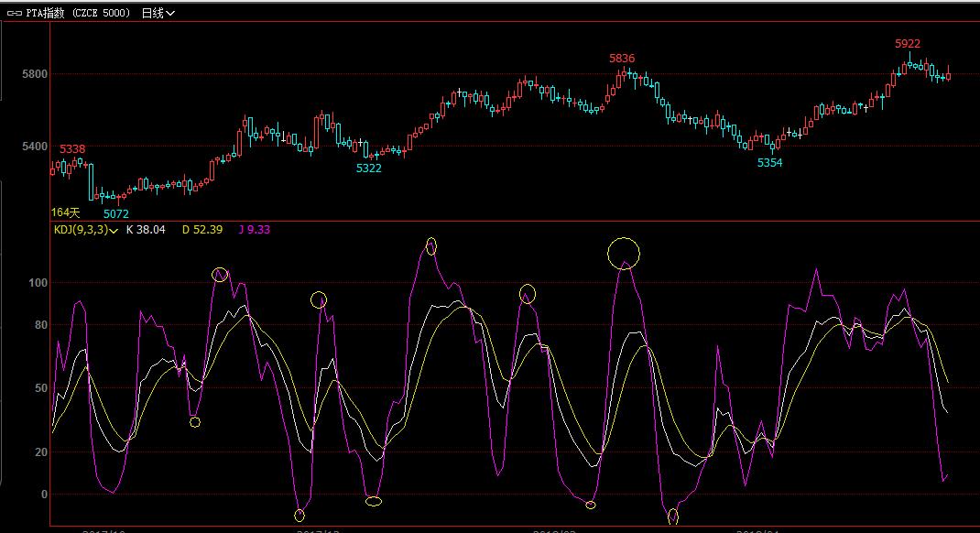980x533 pixels.
Task: Click the 5836 peak price label
Action: [622, 59]
